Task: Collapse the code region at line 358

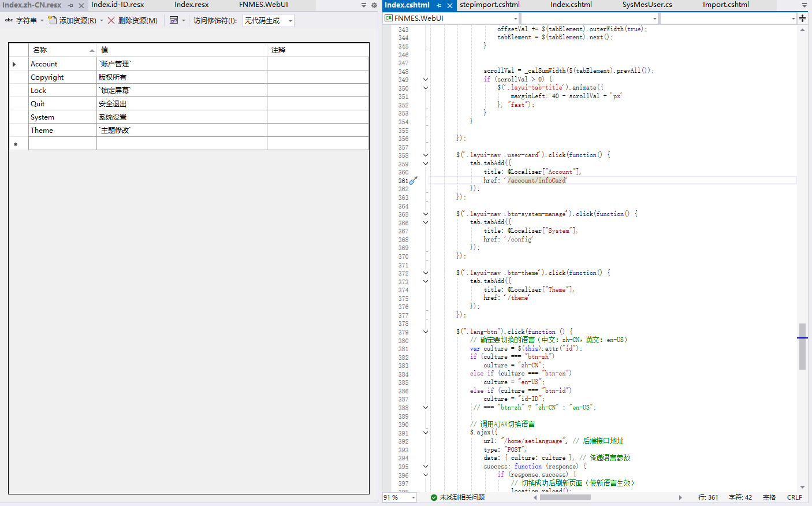Action: pyautogui.click(x=426, y=155)
